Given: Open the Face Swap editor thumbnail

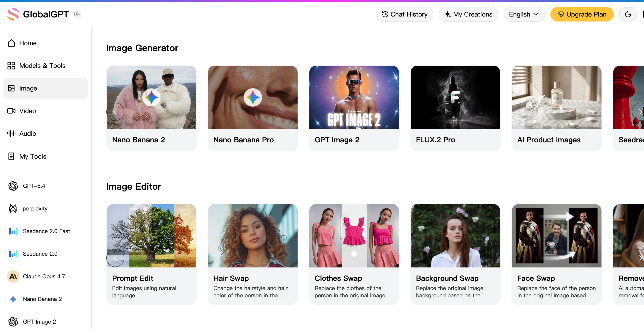Looking at the screenshot, I should [x=556, y=235].
